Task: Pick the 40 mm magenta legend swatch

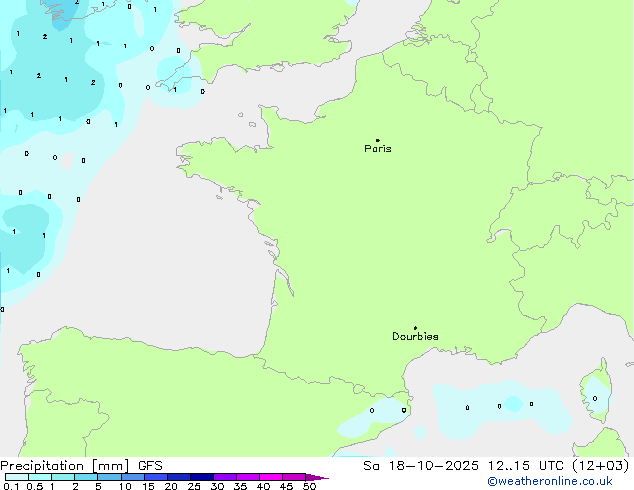Action: [271, 477]
